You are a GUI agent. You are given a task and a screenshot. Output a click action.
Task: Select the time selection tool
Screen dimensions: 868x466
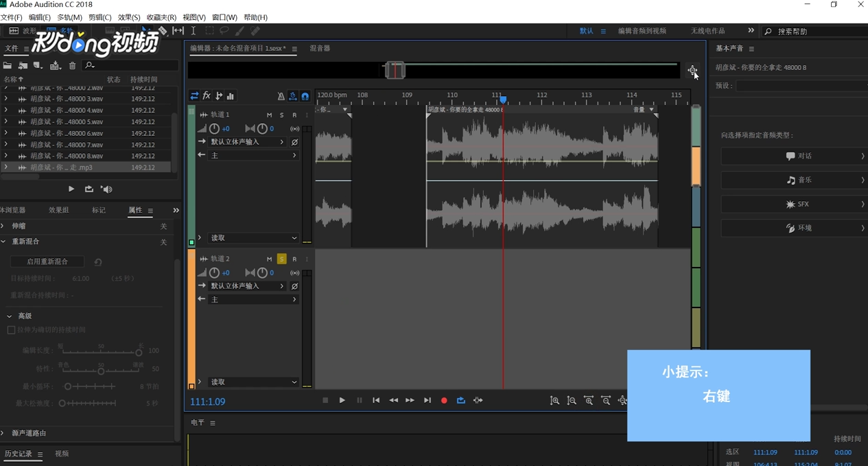(x=193, y=31)
